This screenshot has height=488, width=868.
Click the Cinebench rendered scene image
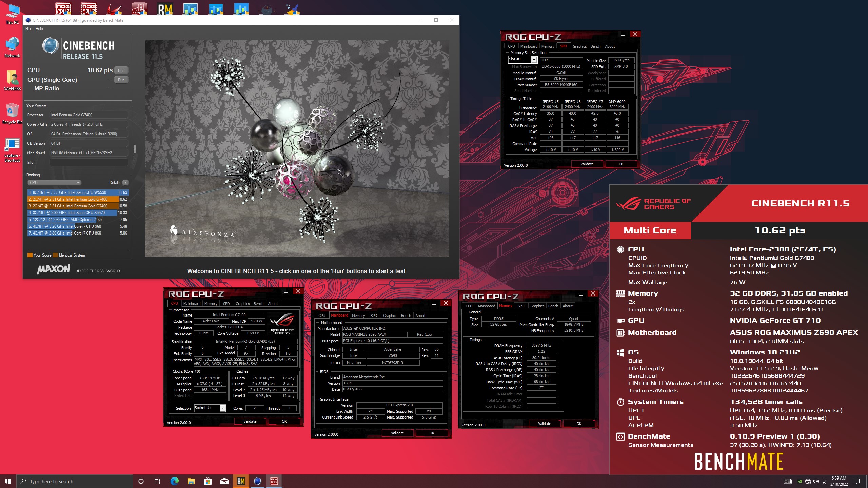(297, 148)
